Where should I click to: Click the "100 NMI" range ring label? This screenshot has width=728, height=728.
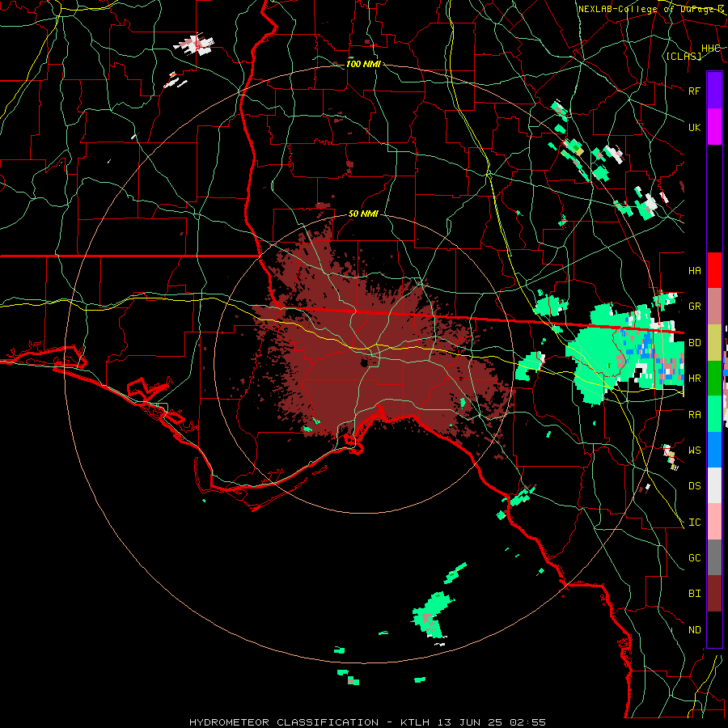coord(363,64)
